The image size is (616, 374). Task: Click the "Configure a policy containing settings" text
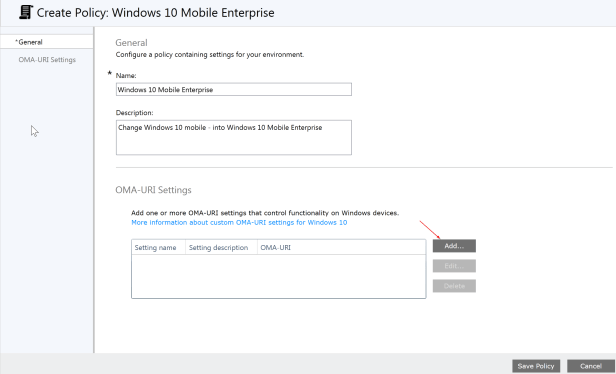pyautogui.click(x=210, y=55)
